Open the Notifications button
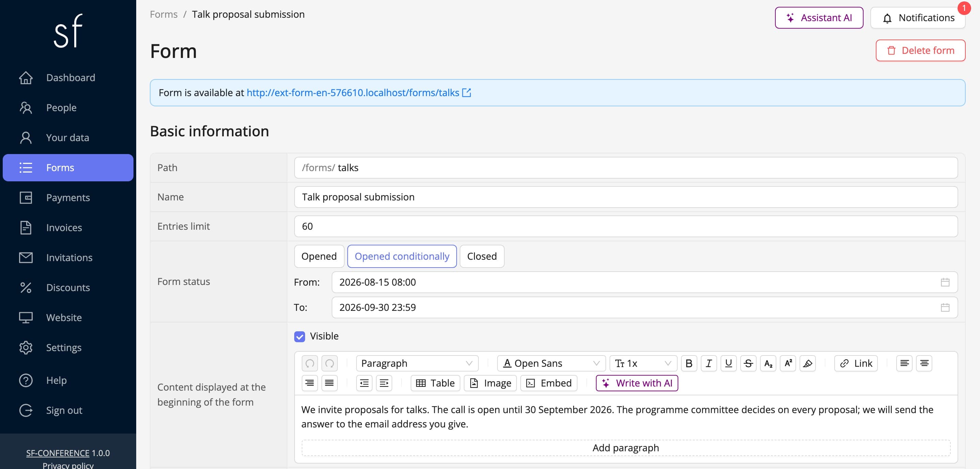Image resolution: width=980 pixels, height=469 pixels. [x=918, y=17]
